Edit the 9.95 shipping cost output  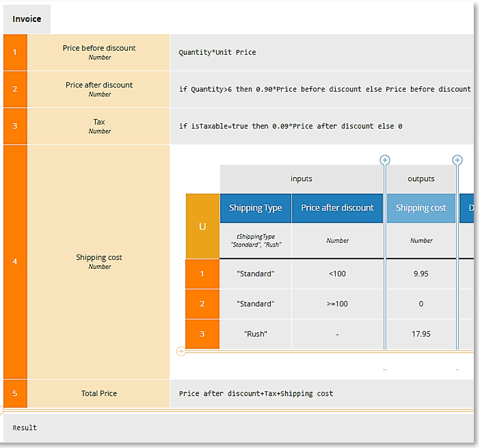click(x=421, y=274)
